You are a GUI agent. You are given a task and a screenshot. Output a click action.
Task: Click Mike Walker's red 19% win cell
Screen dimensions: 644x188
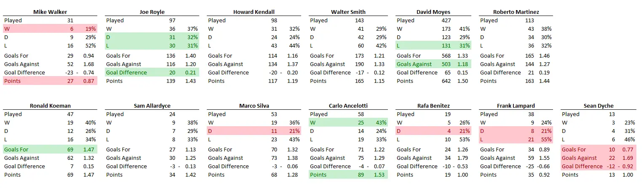click(91, 29)
